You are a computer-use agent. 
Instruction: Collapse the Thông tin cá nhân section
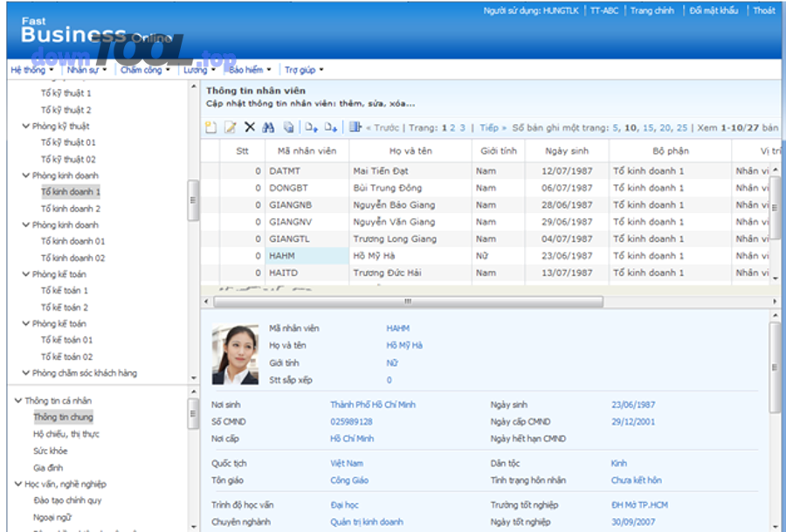[18, 401]
